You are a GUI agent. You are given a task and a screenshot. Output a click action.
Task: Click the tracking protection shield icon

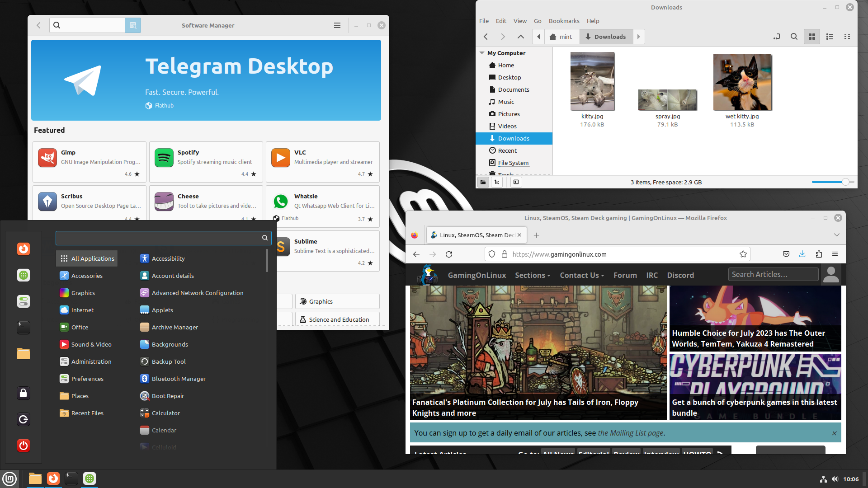[x=491, y=254]
